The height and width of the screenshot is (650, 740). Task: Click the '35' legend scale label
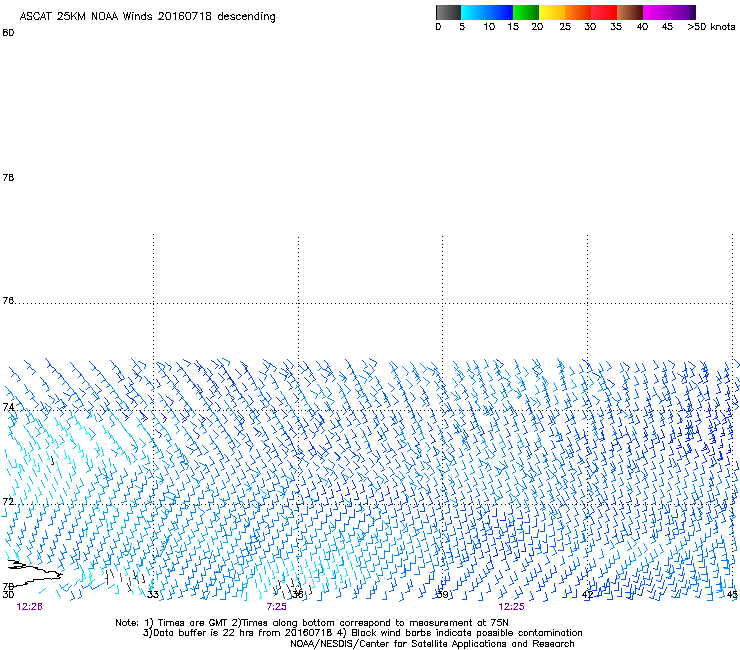pyautogui.click(x=616, y=27)
